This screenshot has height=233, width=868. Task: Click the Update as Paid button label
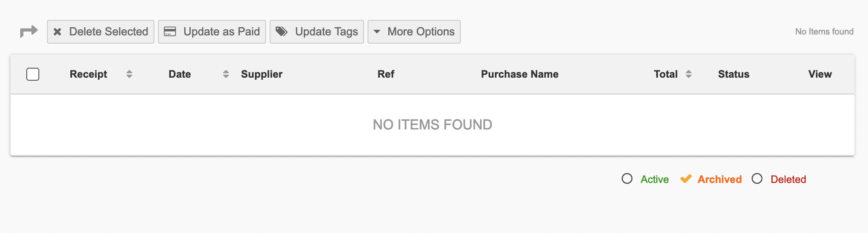point(222,31)
